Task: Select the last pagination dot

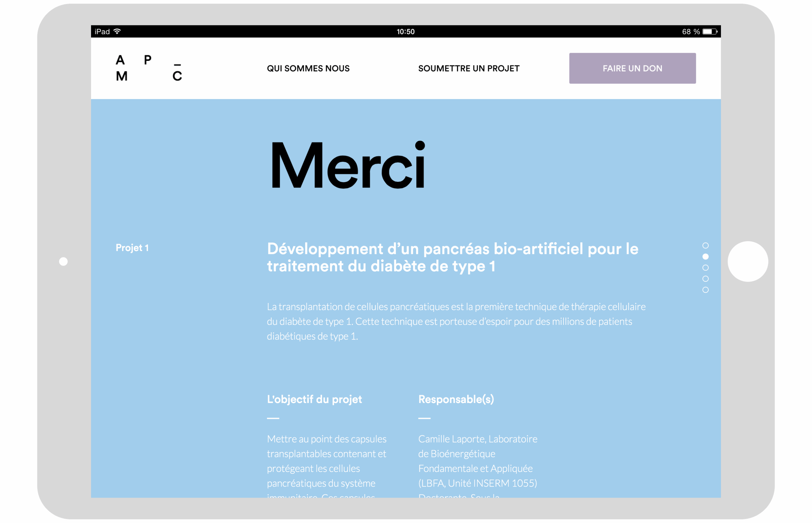Action: coord(706,290)
